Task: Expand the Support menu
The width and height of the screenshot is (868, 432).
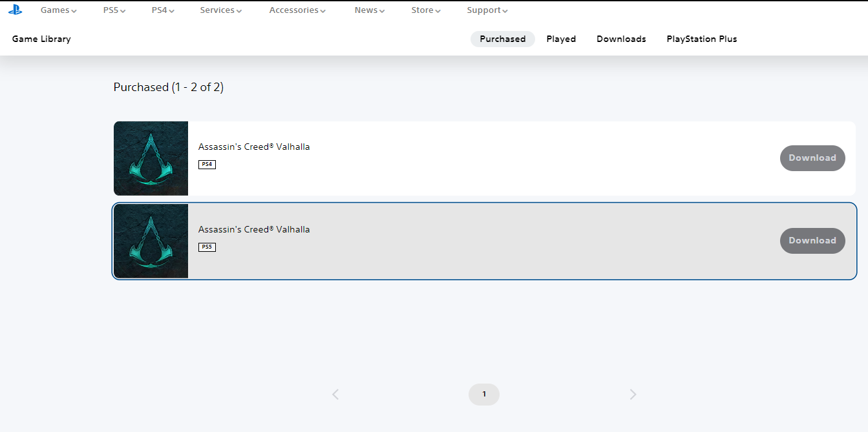Action: (x=487, y=10)
